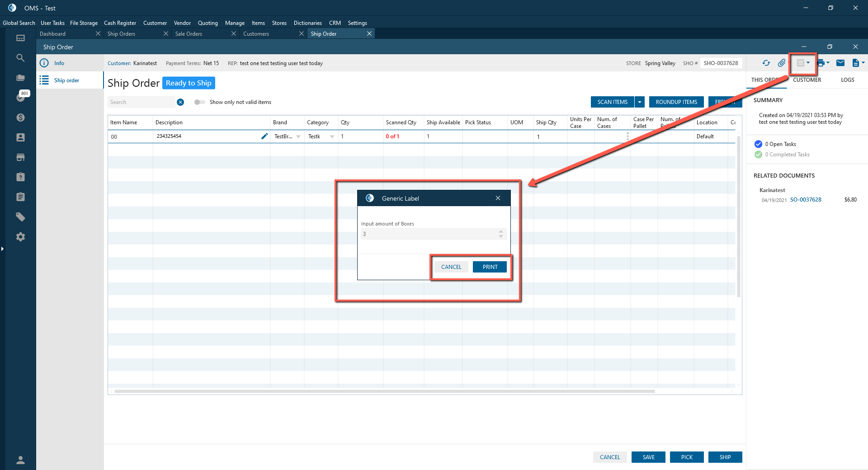Close the Generic Label dialog

point(498,198)
